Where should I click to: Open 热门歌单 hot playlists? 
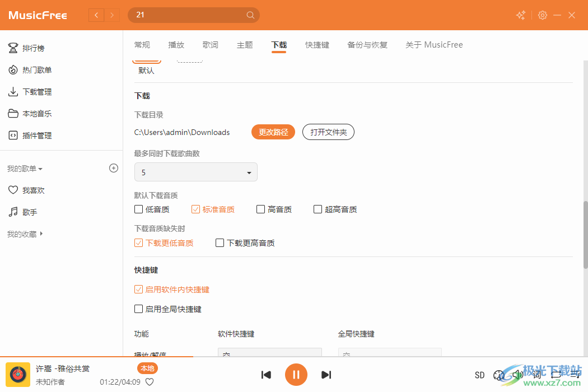(x=30, y=70)
